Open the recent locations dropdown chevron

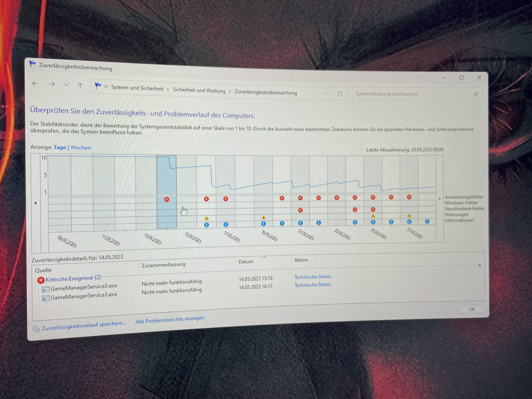point(66,85)
